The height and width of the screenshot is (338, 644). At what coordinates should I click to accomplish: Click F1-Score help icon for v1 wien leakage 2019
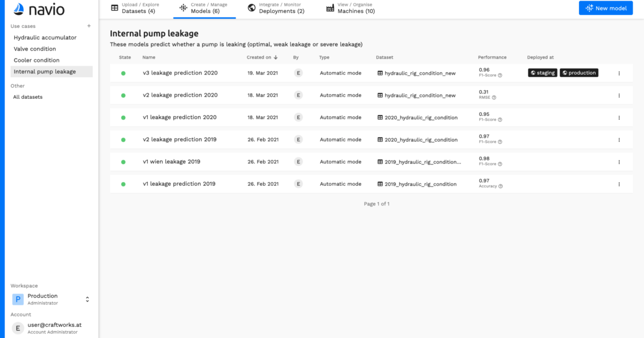click(x=500, y=164)
